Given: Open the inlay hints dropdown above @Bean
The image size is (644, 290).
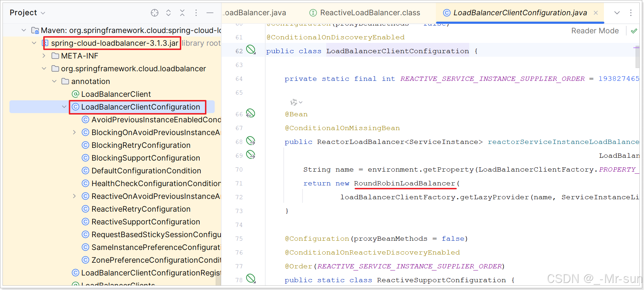Looking at the screenshot, I should coord(296,102).
